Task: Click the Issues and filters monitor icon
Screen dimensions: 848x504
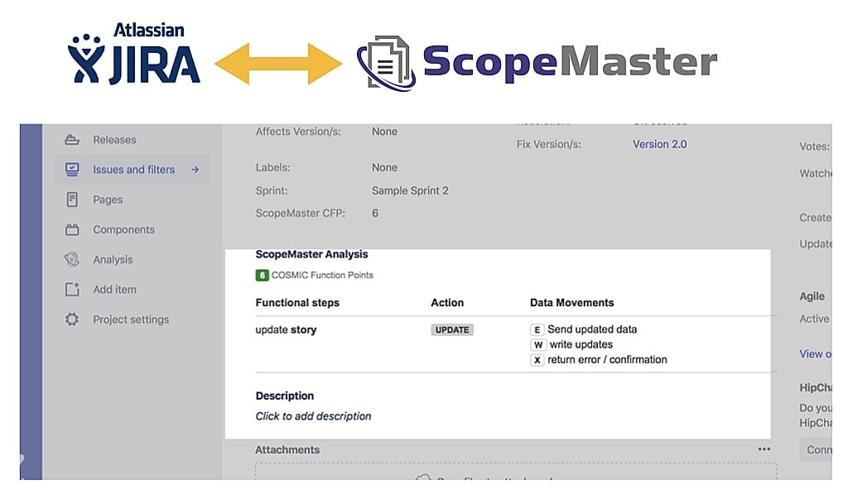Action: tap(72, 170)
